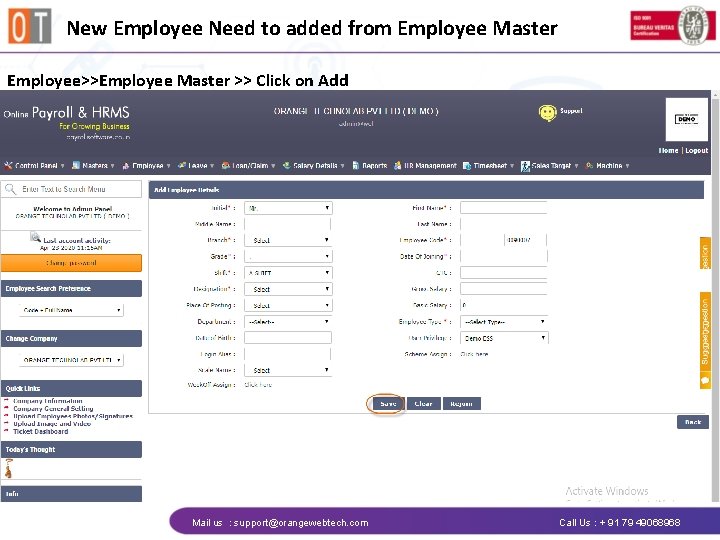The width and height of the screenshot is (720, 540).
Task: Click the orange Change password button
Action: click(71, 263)
